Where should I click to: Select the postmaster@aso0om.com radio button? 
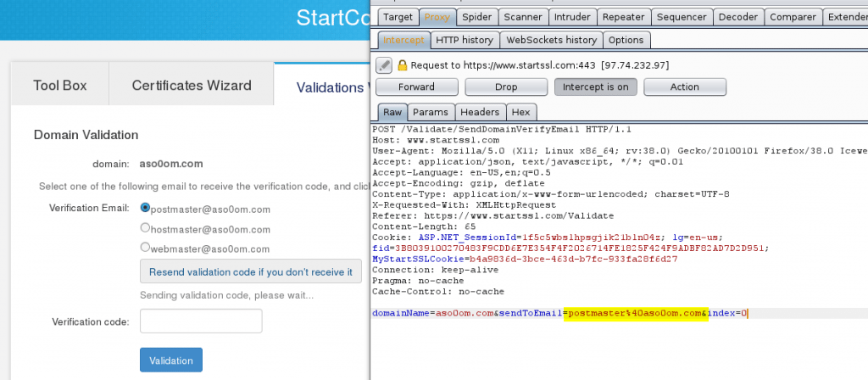(x=145, y=207)
